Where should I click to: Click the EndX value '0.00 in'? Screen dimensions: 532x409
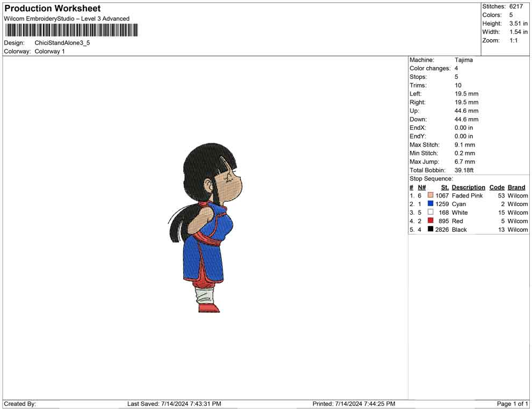pyautogui.click(x=464, y=128)
